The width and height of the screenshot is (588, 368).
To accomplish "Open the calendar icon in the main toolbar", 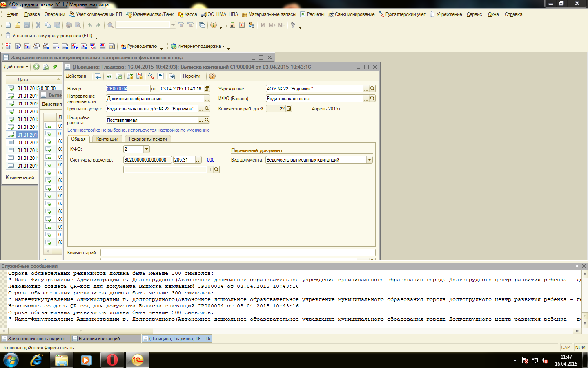I will tap(242, 25).
